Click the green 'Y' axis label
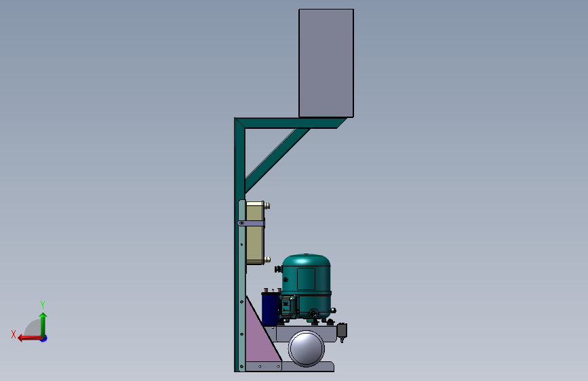 [43, 304]
